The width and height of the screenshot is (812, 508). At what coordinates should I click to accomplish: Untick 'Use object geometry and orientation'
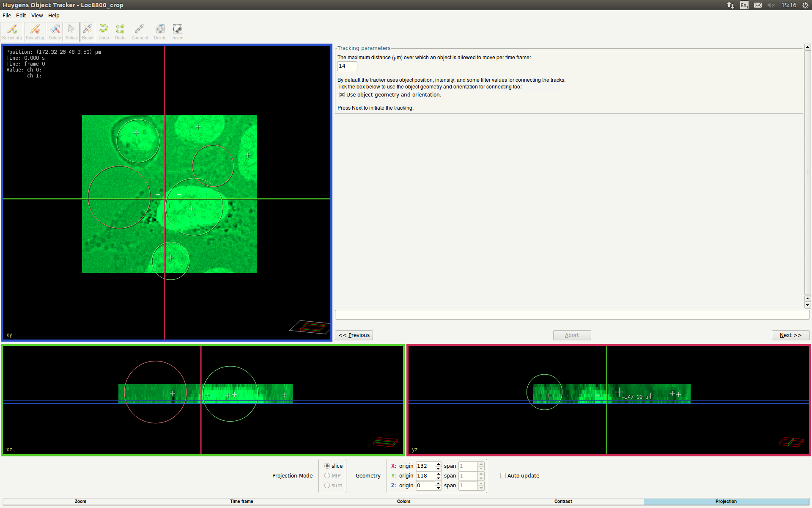[342, 95]
